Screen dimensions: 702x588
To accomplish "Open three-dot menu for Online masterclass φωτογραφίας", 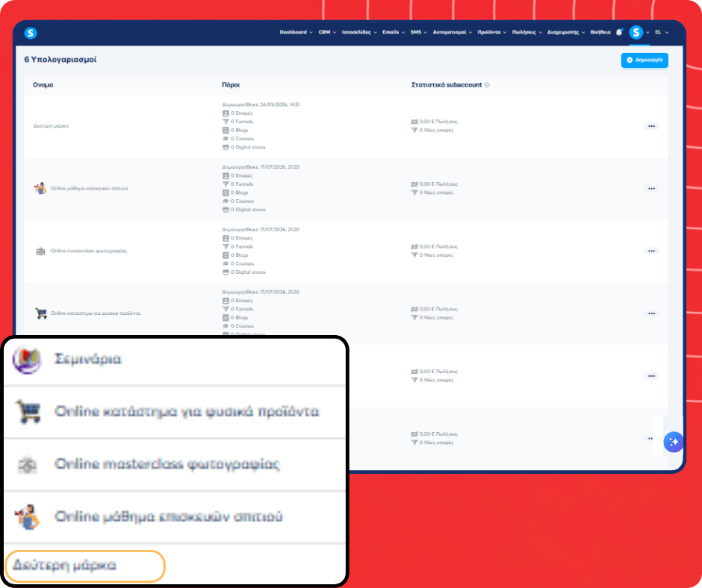I will coord(651,251).
